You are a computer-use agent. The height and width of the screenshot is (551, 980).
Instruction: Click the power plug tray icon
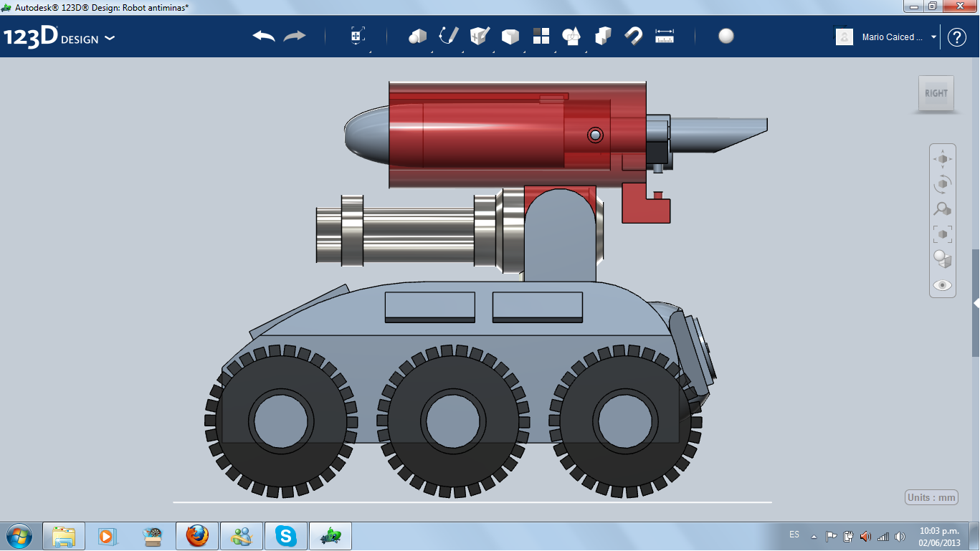(x=848, y=536)
